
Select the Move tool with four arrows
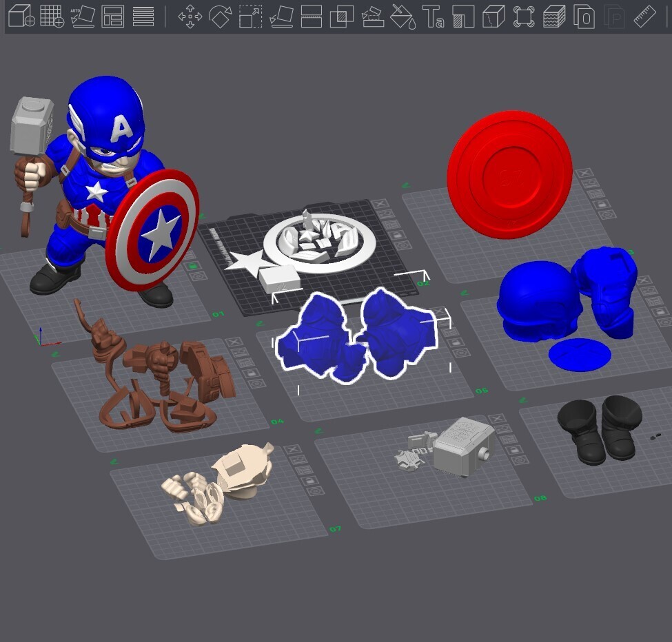point(190,17)
